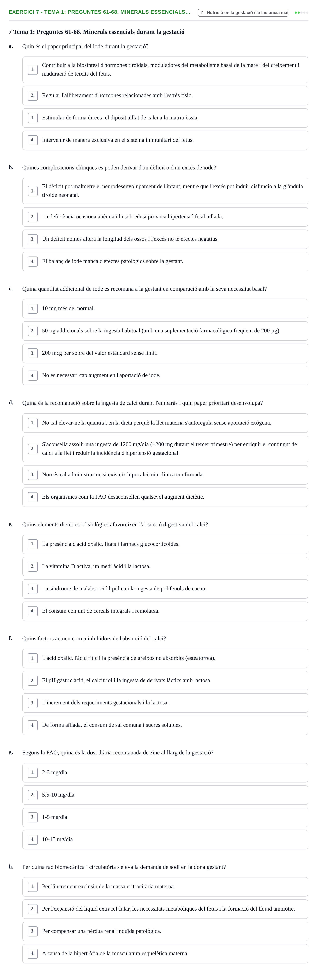Select the '5,5-10 mg/dia' zinc answer
This screenshot has height=980, width=317.
click(165, 795)
